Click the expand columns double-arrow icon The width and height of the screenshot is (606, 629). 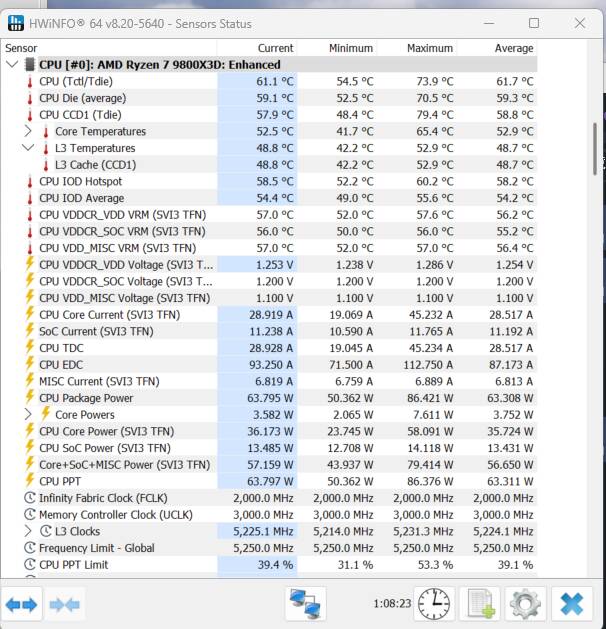tap(21, 604)
